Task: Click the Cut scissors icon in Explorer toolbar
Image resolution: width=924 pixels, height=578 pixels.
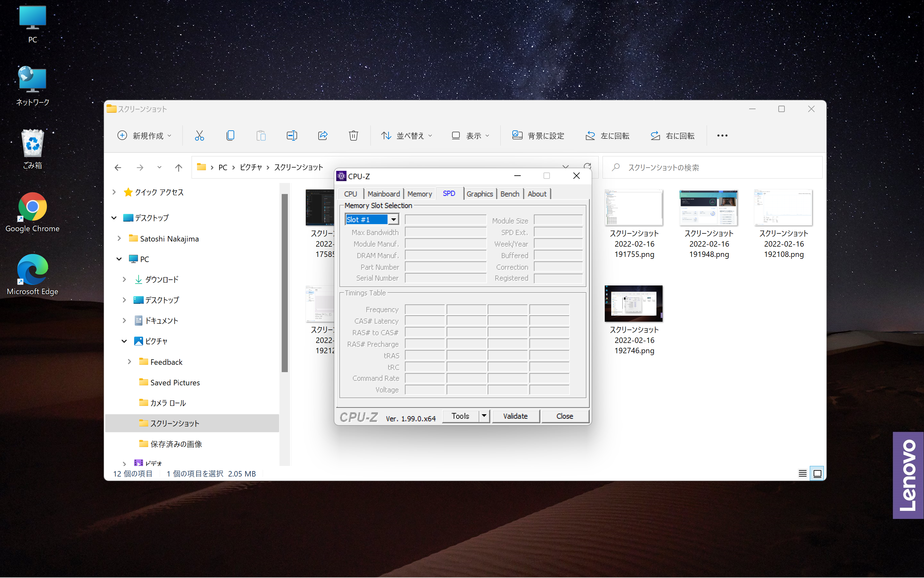Action: coord(199,135)
